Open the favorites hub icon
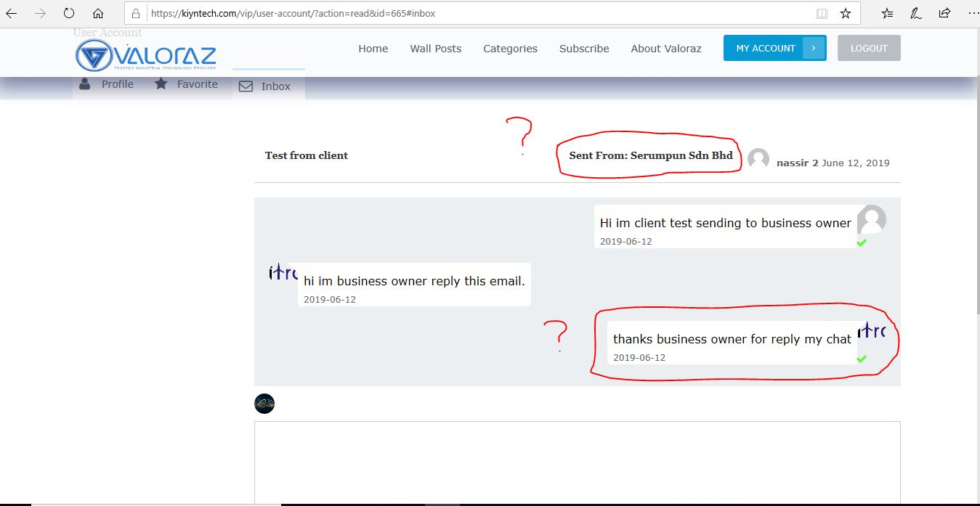Screen dimensions: 980x506 tap(887, 13)
